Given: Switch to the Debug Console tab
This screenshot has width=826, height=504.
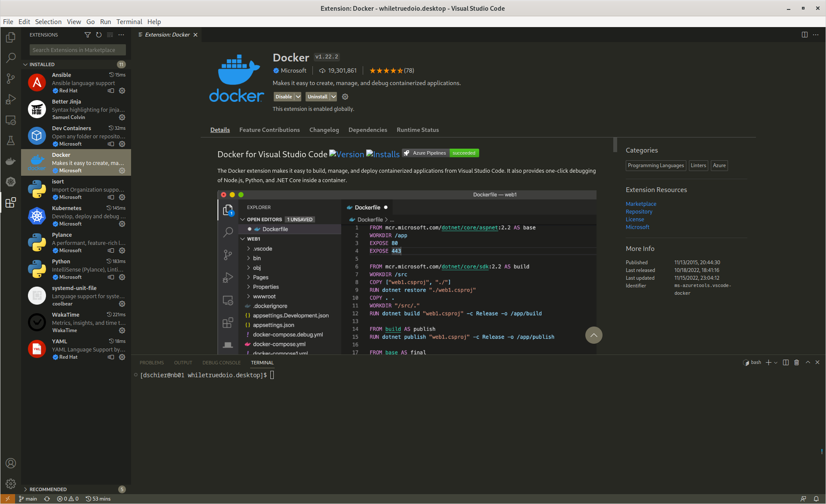Looking at the screenshot, I should point(221,363).
